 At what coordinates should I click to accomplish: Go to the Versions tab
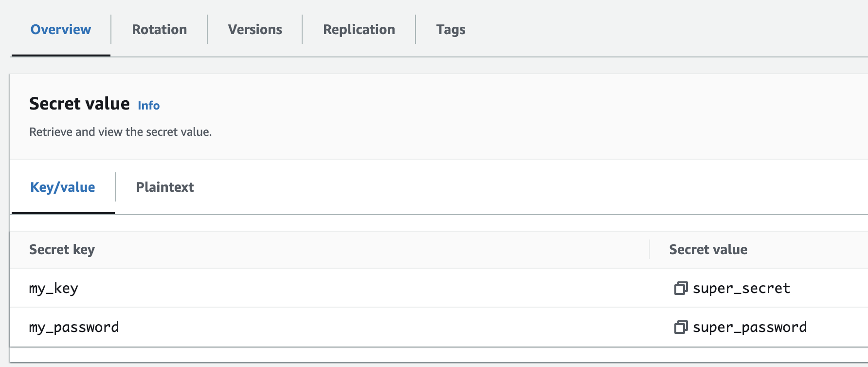click(x=255, y=30)
